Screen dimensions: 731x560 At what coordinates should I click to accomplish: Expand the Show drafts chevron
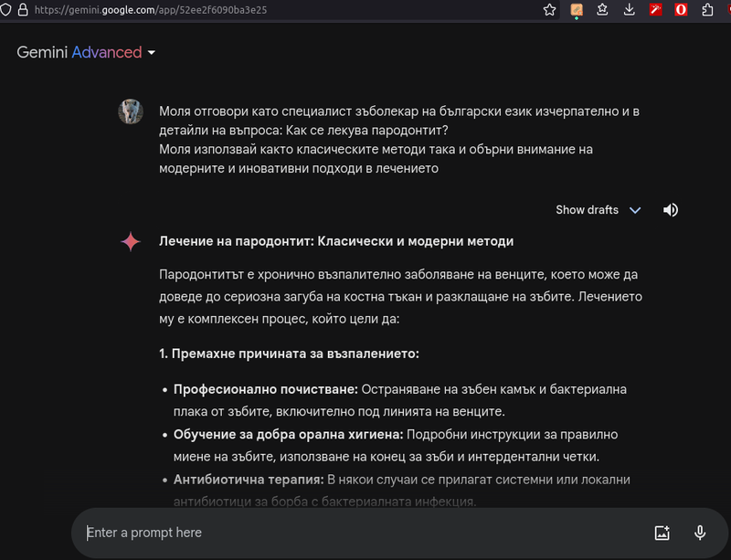point(635,210)
